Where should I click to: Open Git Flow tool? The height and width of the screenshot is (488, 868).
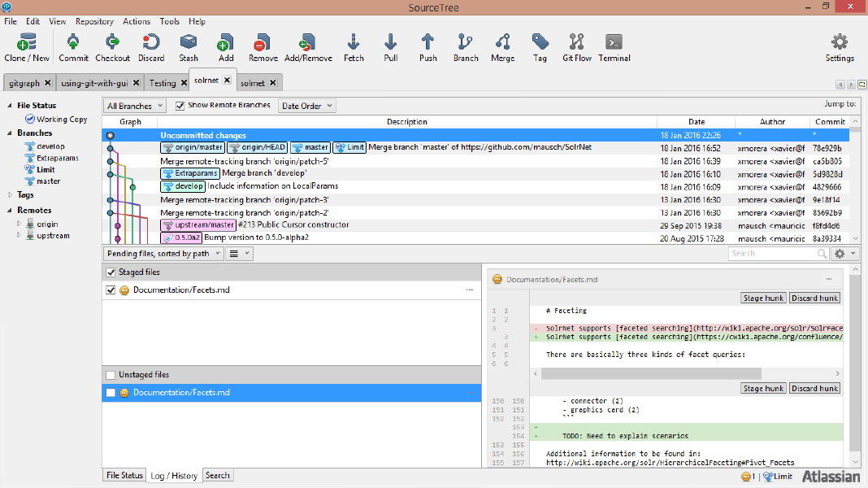[x=577, y=47]
